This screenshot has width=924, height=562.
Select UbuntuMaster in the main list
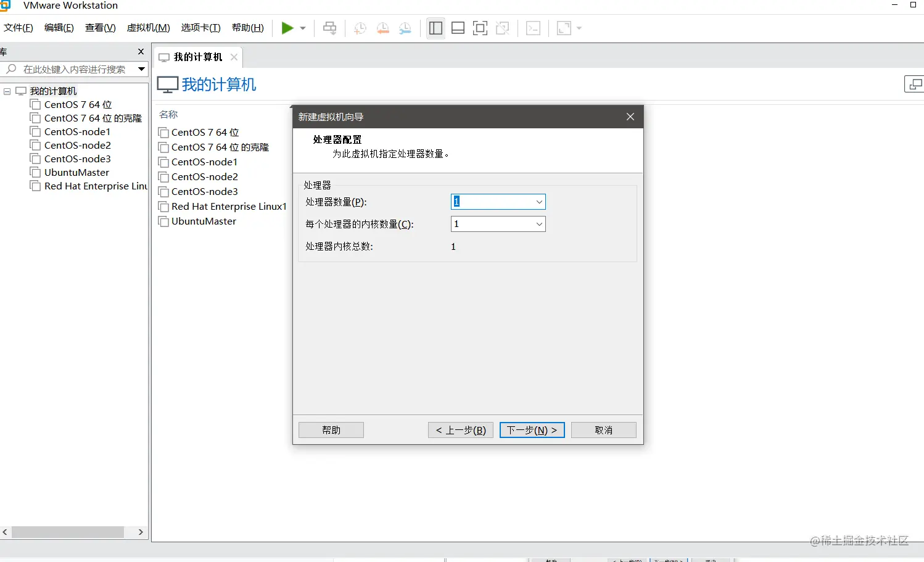coord(204,221)
